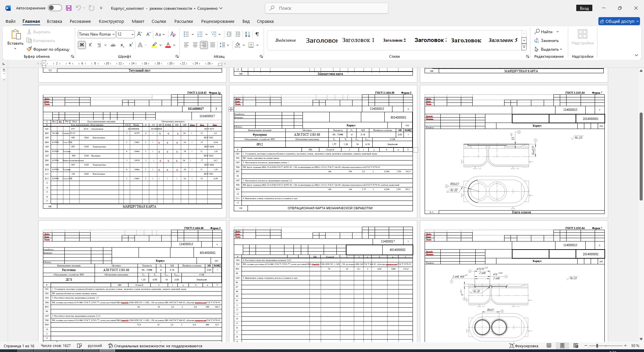Viewport: 644px width, 352px height.
Task: Show paragraph marks with pilcrow icon
Action: pos(257,34)
